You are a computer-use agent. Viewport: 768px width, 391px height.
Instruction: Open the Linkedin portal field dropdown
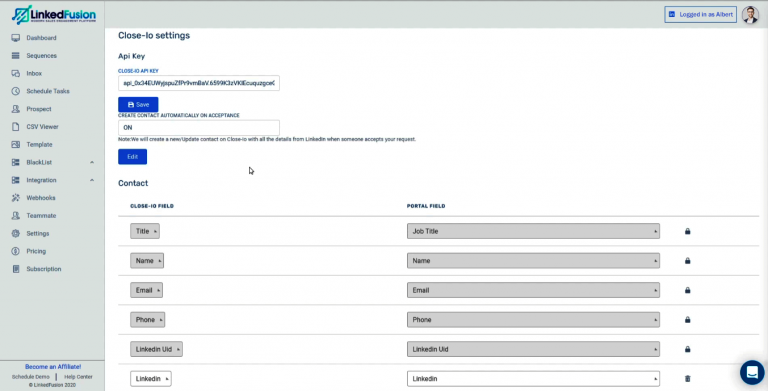click(x=533, y=379)
